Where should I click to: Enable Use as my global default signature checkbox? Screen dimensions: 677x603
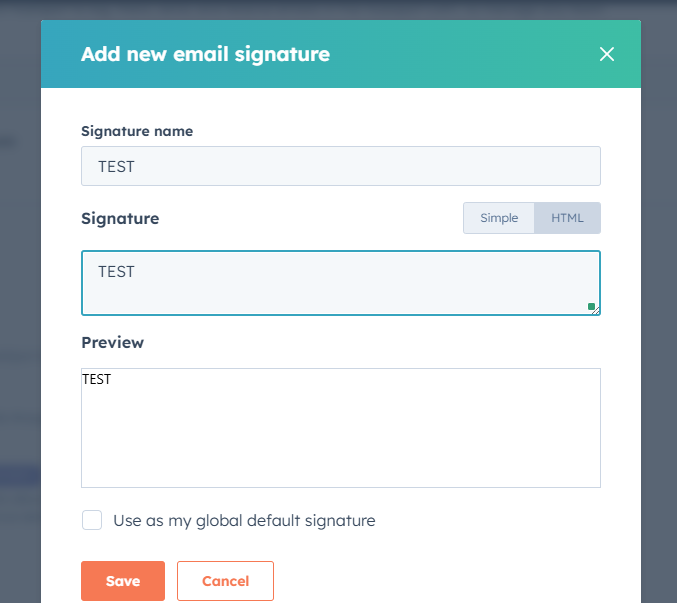(x=92, y=520)
